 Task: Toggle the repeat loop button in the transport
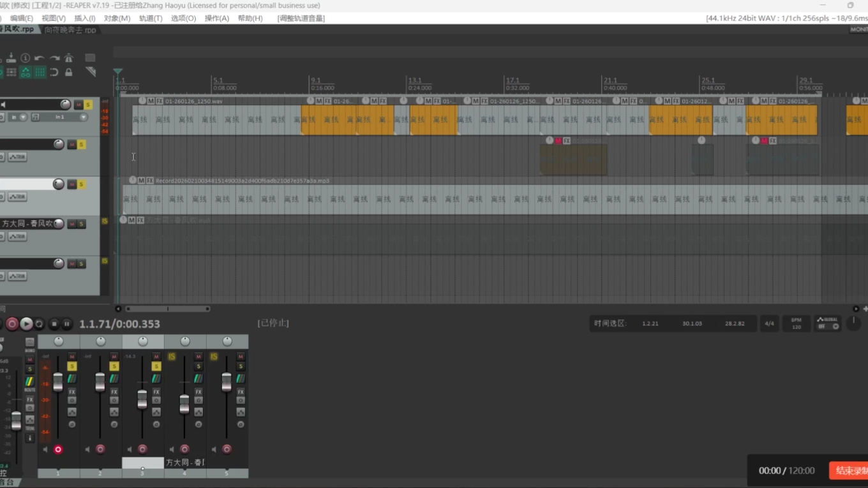pyautogui.click(x=39, y=324)
